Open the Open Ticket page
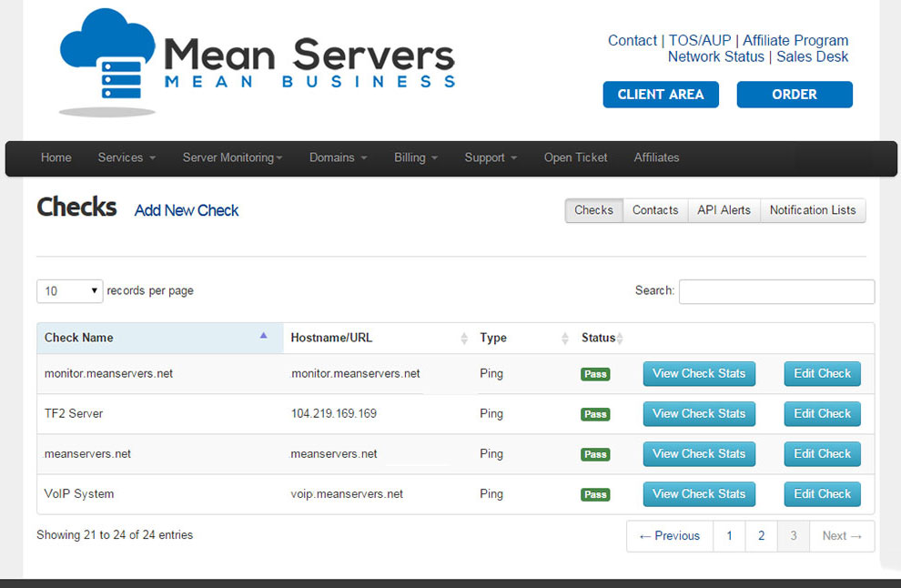The image size is (901, 588). point(575,157)
